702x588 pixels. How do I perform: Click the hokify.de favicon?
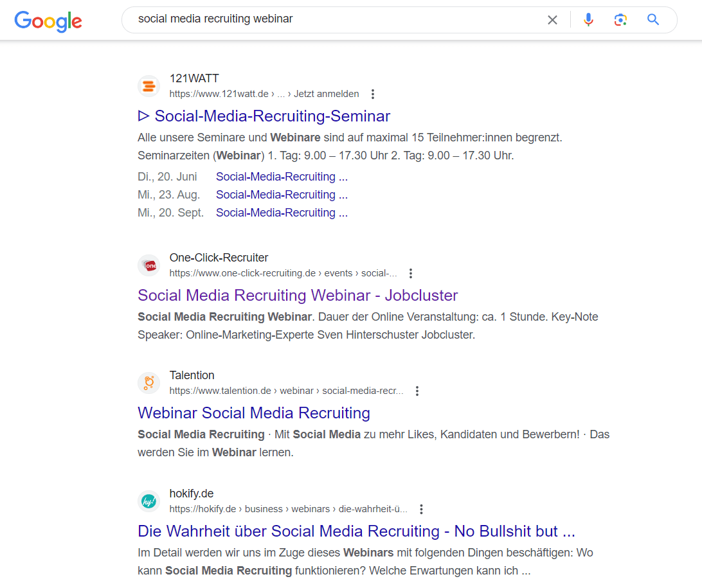(x=148, y=501)
